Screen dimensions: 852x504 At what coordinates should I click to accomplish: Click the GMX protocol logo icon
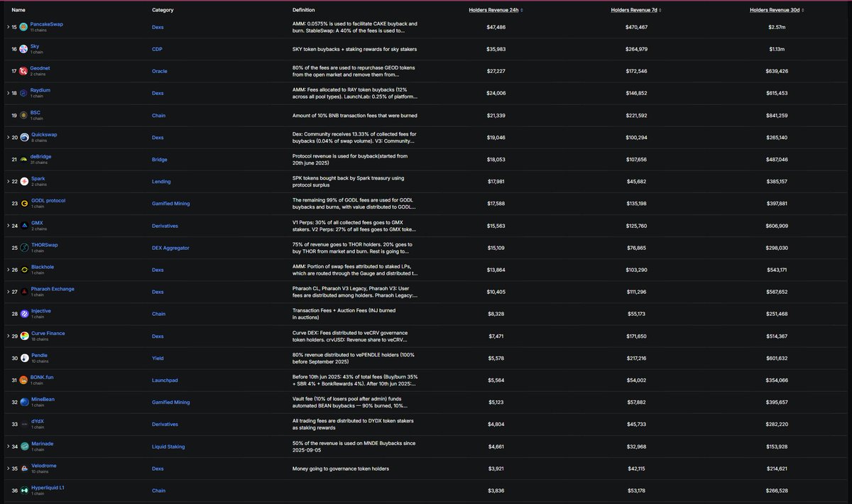tap(24, 225)
